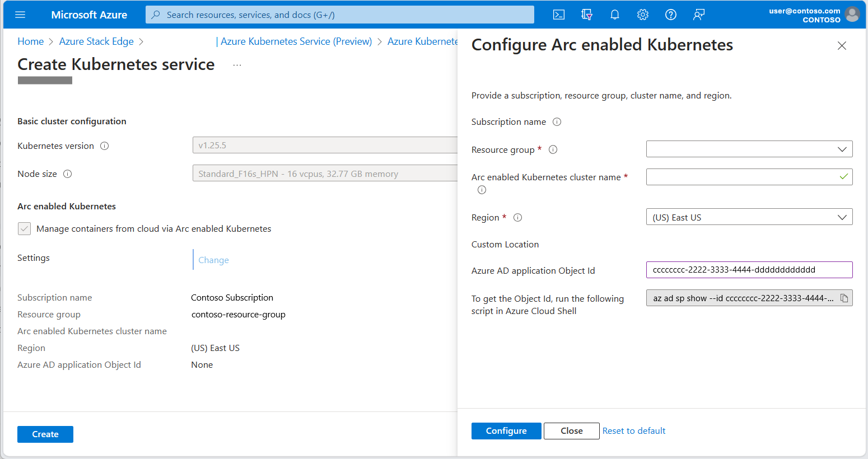Click the Change settings link
Viewport: 868px width, 459px height.
pyautogui.click(x=213, y=260)
